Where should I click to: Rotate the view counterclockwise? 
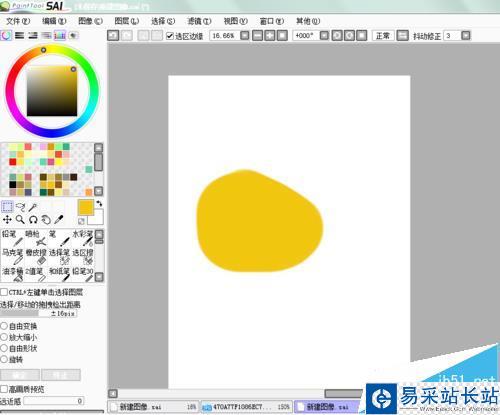point(337,35)
